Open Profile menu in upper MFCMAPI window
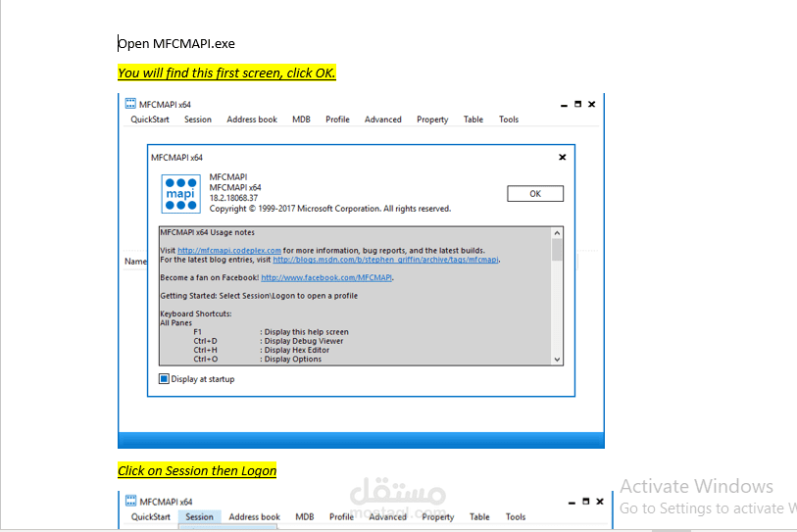This screenshot has width=797, height=532. [x=337, y=120]
